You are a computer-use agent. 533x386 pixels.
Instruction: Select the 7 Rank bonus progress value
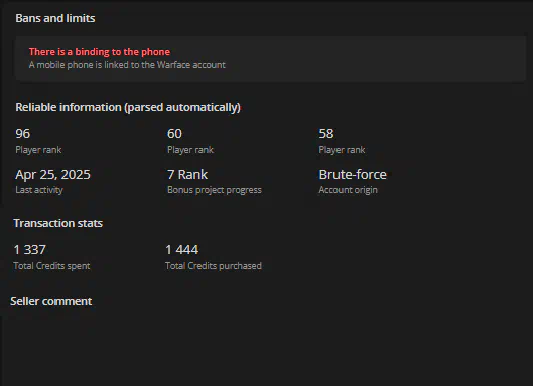pyautogui.click(x=187, y=175)
